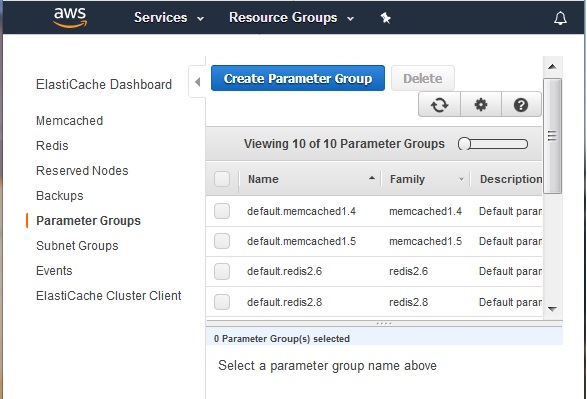
Task: Open ElastiCache Dashboard
Action: click(104, 85)
